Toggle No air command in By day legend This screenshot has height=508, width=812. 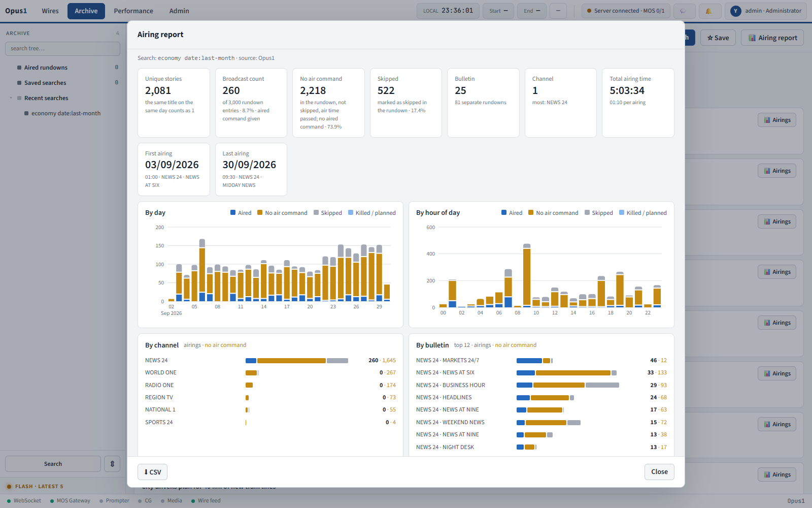tap(282, 213)
